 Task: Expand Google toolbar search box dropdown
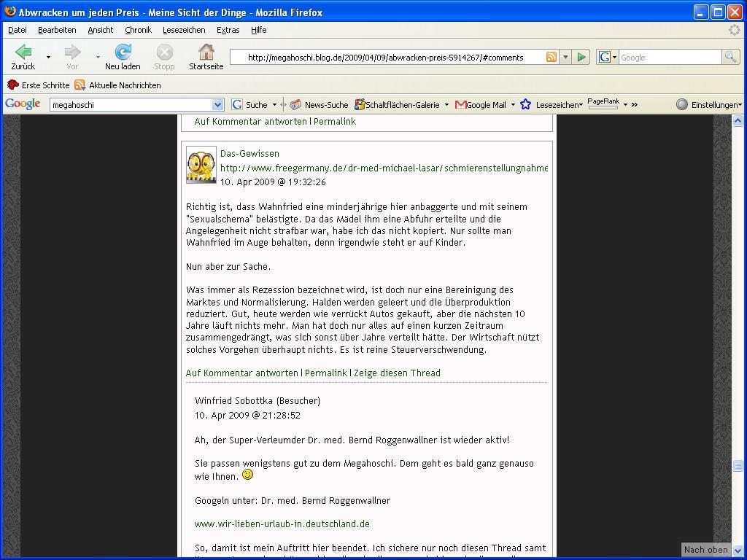coord(217,105)
